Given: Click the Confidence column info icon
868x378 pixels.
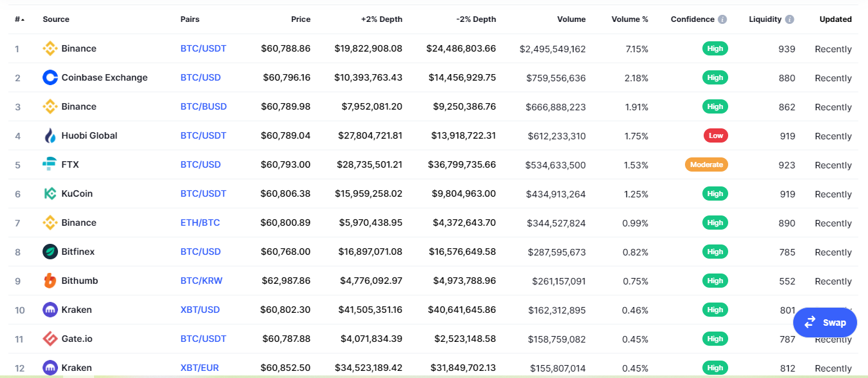Looking at the screenshot, I should 722,19.
